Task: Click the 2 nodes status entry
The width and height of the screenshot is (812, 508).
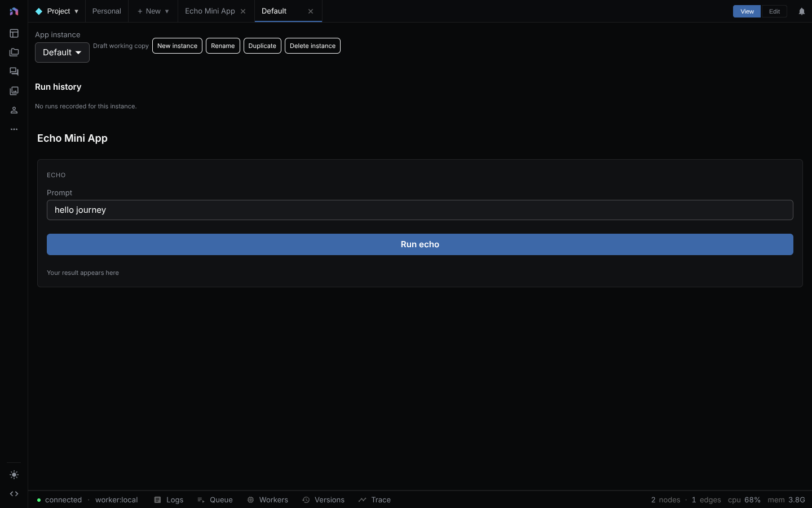Action: pyautogui.click(x=665, y=500)
